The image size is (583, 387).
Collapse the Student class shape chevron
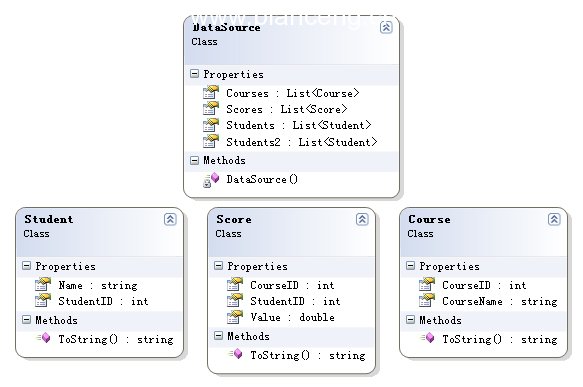coord(170,219)
